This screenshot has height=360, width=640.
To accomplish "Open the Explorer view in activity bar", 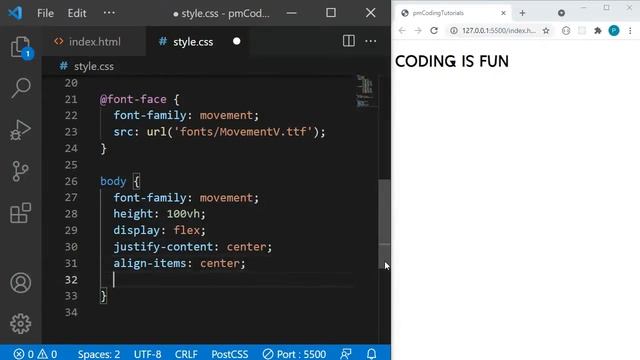I will click(x=20, y=47).
